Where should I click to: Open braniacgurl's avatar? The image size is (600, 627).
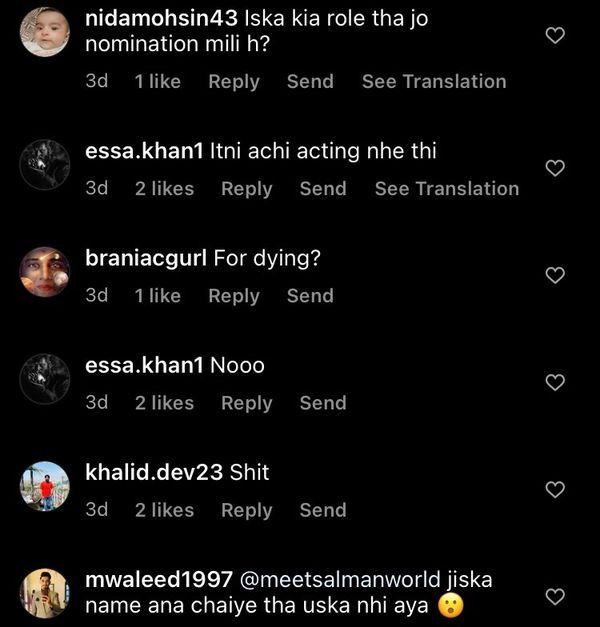[x=45, y=270]
